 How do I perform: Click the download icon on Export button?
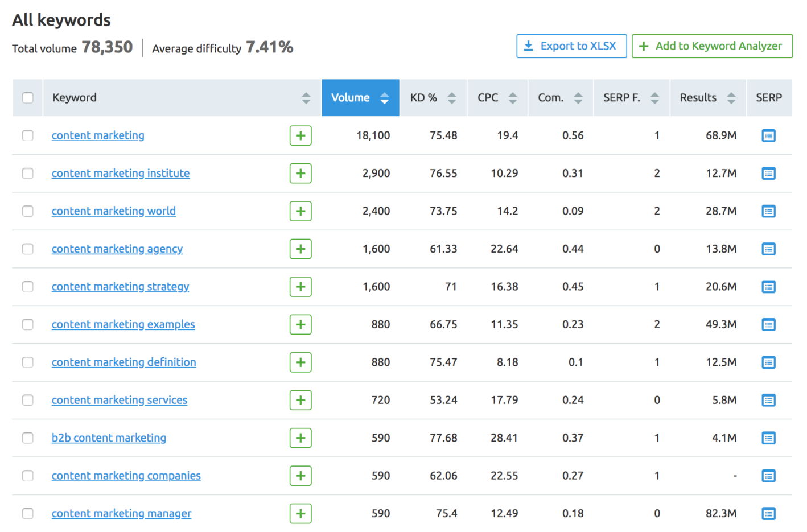tap(529, 46)
